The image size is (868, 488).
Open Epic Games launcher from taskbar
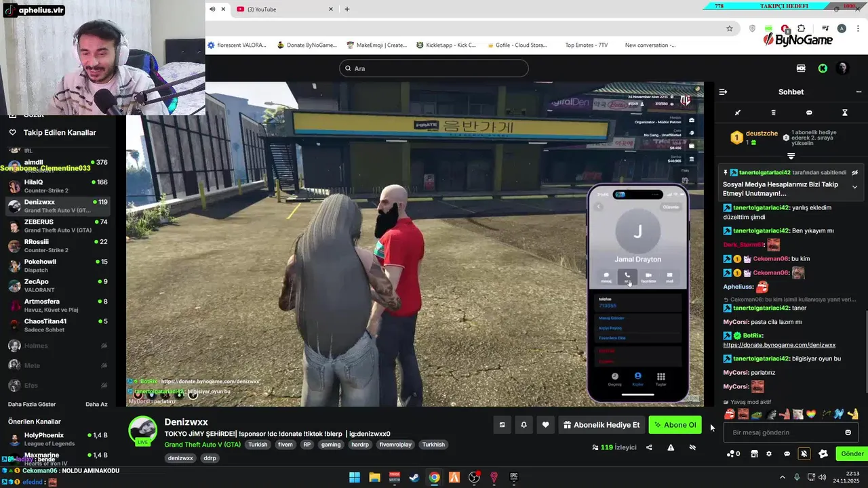(x=514, y=477)
